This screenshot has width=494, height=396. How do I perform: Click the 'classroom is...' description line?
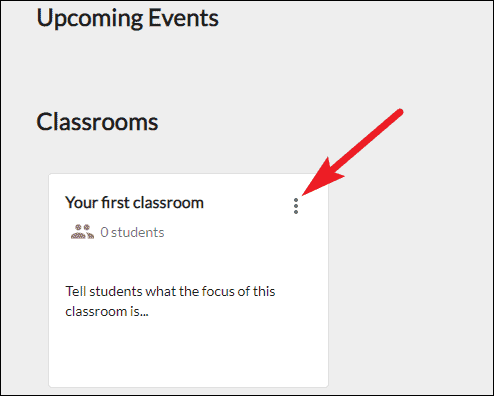click(107, 312)
